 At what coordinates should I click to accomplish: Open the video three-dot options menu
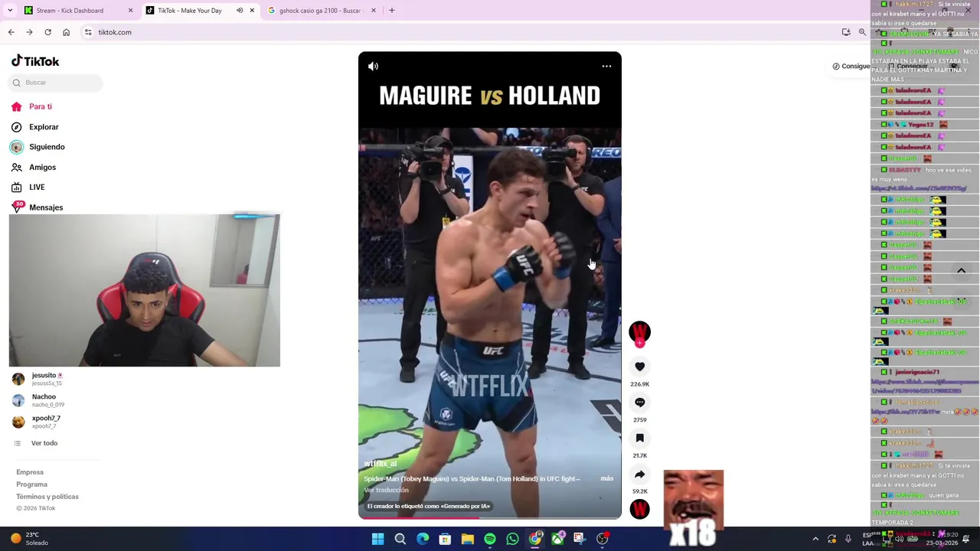tap(606, 67)
